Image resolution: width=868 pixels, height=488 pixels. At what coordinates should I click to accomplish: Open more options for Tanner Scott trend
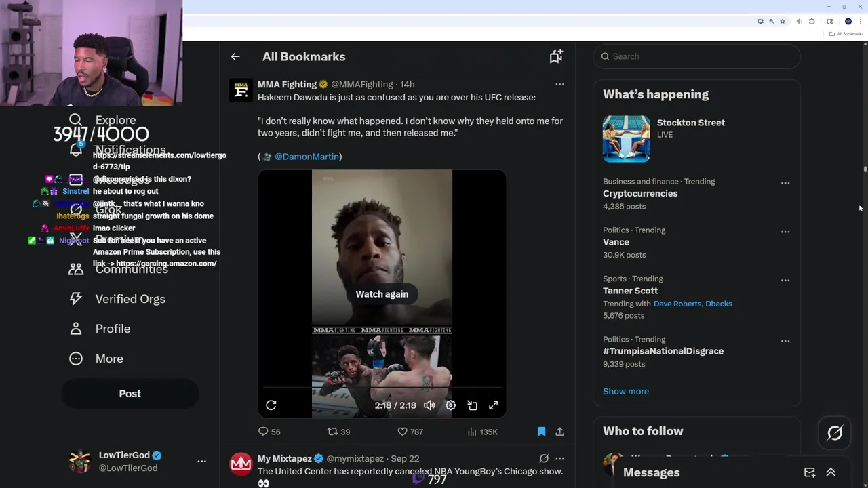[x=785, y=281]
